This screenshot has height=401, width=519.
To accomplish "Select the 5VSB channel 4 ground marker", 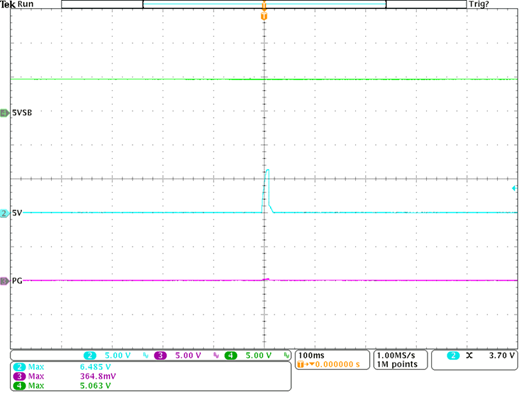I will click(x=4, y=113).
